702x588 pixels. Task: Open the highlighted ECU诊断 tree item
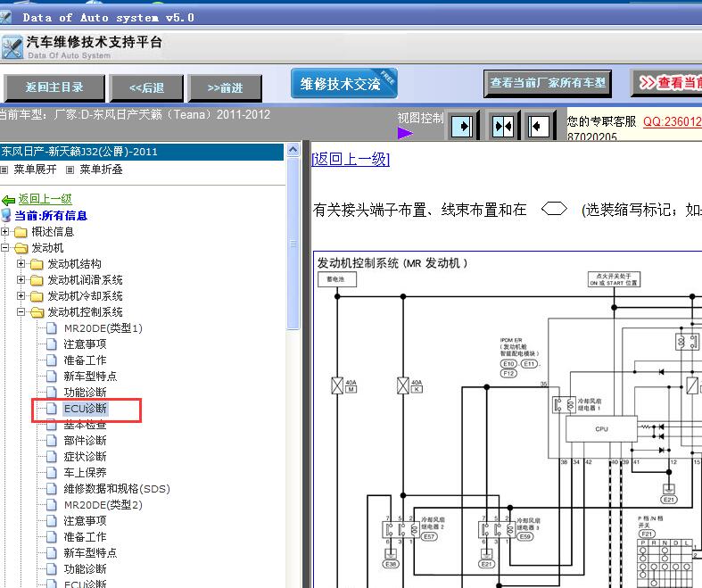[85, 409]
